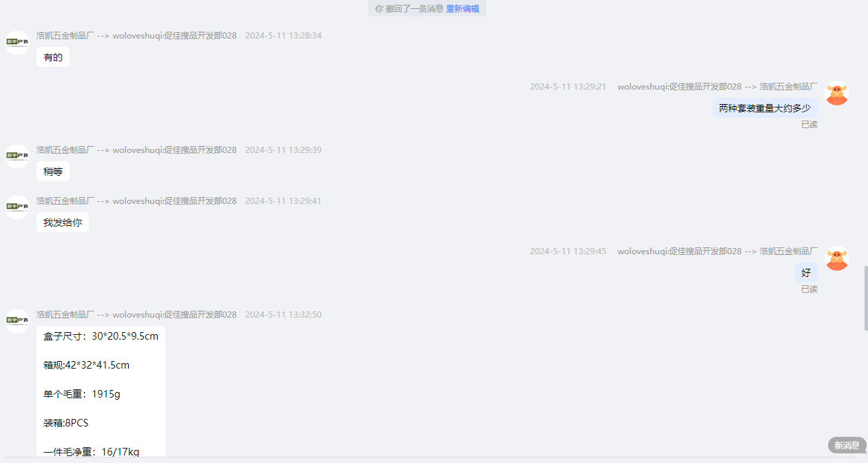Select the 稍等 message bubble

point(53,172)
